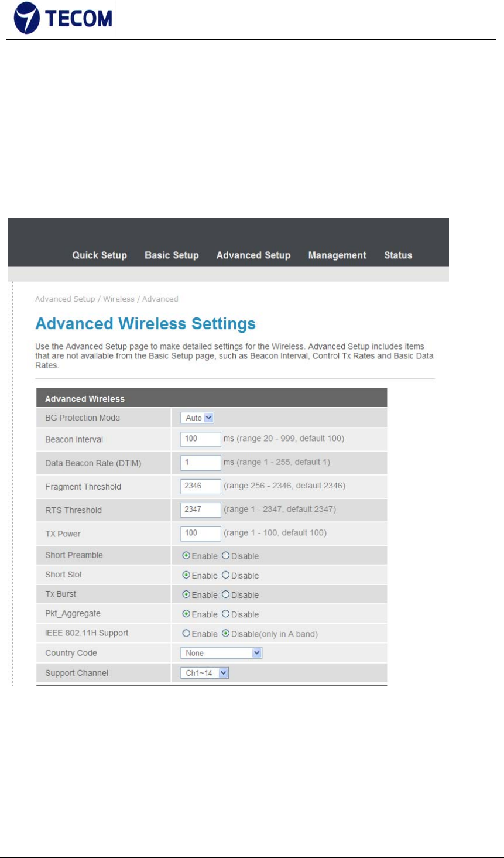The image size is (504, 858).
Task: Select Enable for Tx Burst
Action: tap(186, 594)
